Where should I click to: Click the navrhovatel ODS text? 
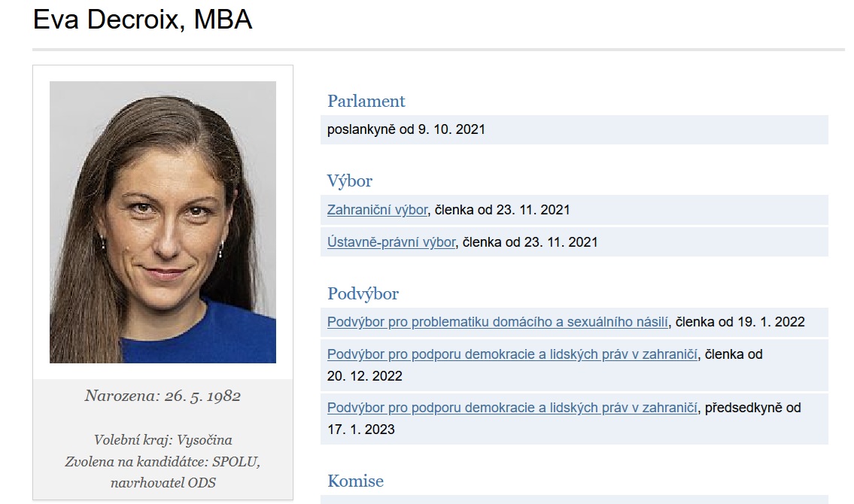coord(163,483)
